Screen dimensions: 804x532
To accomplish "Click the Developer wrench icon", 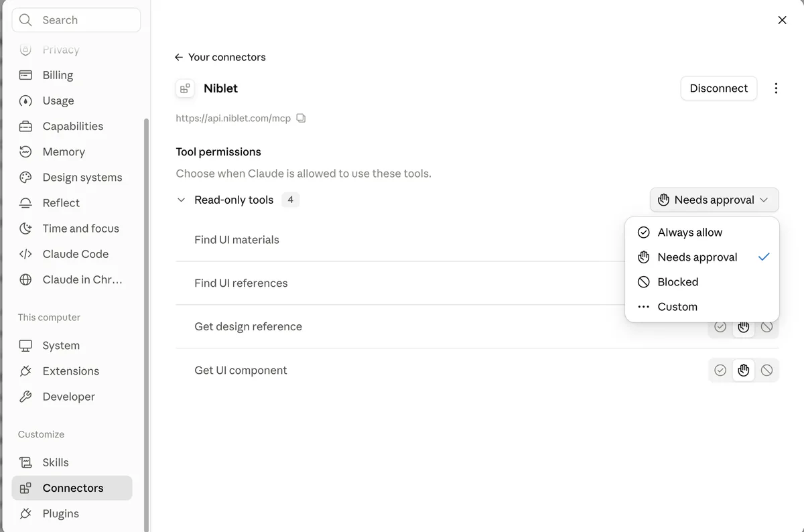I will (25, 397).
